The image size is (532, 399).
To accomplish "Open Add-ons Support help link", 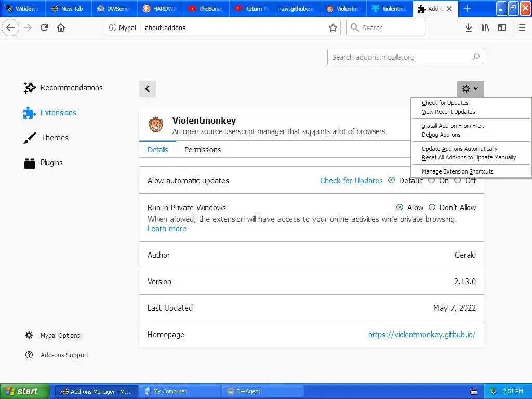I will coord(57,355).
